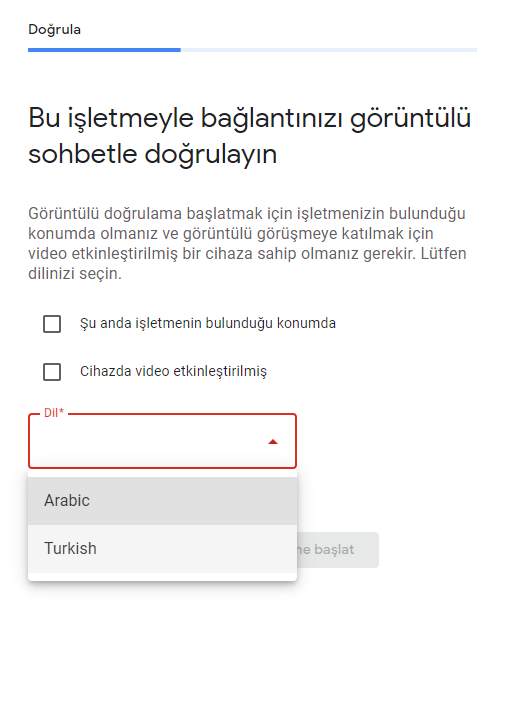This screenshot has height=725, width=527.
Task: Click the bottom white edge of the dropdown list
Action: [x=162, y=577]
